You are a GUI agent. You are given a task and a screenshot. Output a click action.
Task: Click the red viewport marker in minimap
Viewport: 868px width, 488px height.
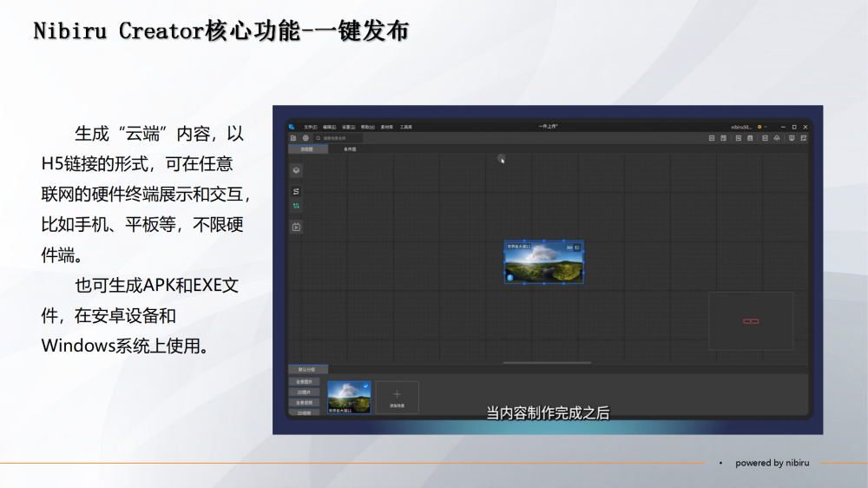(x=751, y=321)
